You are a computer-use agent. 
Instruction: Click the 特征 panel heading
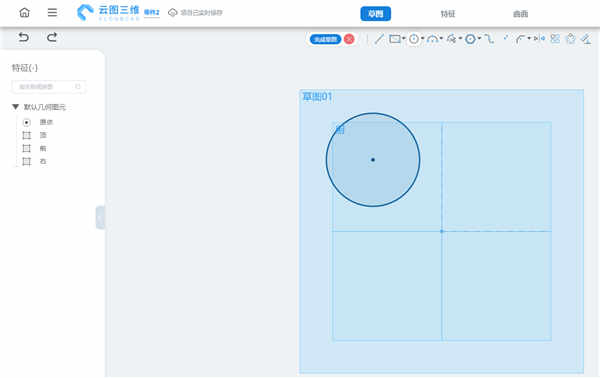click(24, 68)
